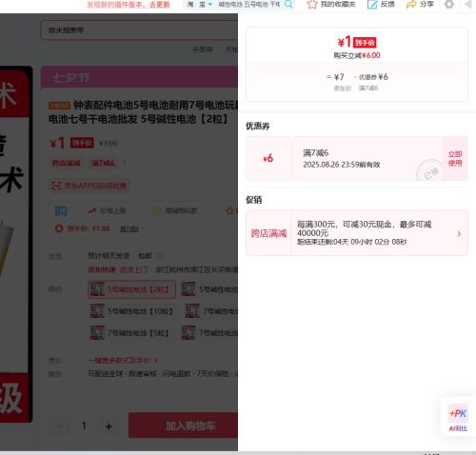The width and height of the screenshot is (476, 455).
Task: Click the quantity field showing 1
Action: [x=84, y=425]
